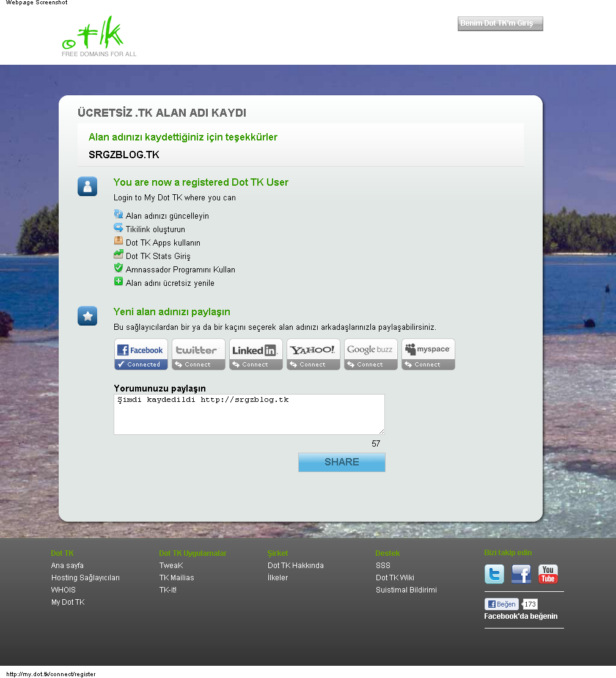Click the Amnassador shield check icon
The width and height of the screenshot is (616, 678).
pyautogui.click(x=119, y=268)
